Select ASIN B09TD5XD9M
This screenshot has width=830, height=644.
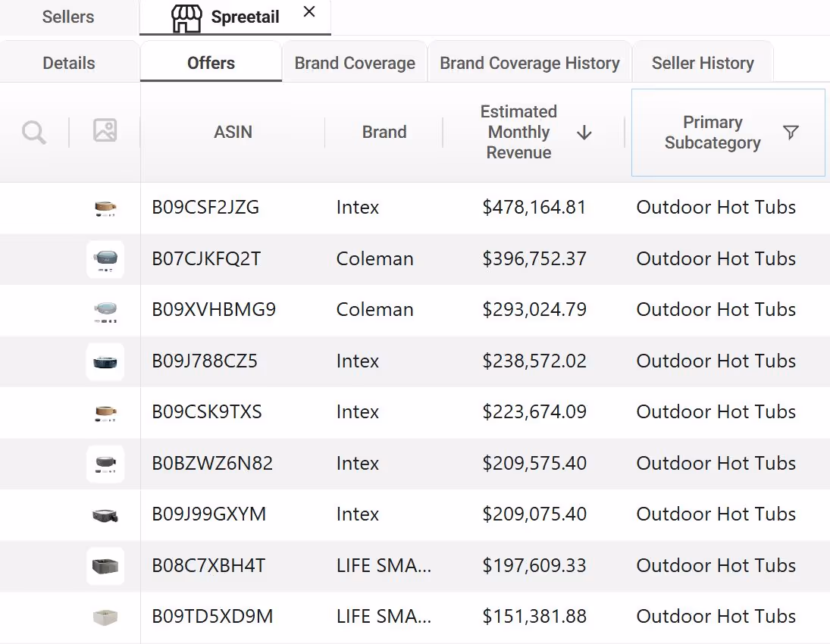click(x=212, y=617)
